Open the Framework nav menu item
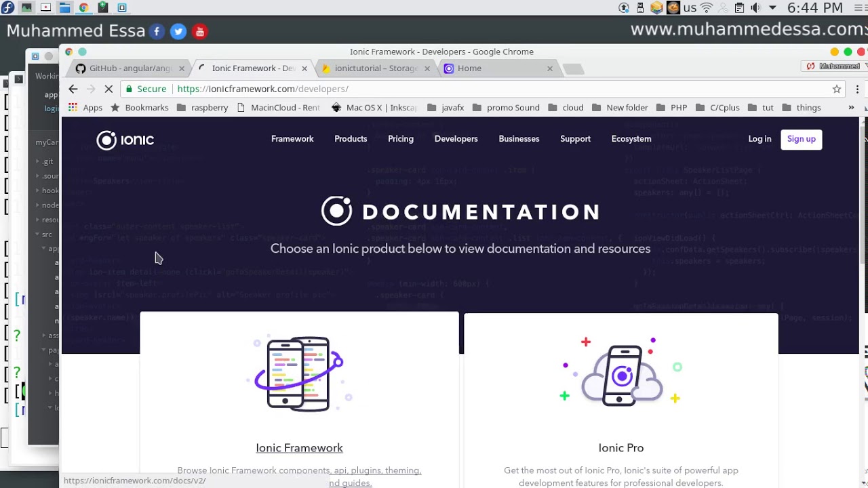 292,139
